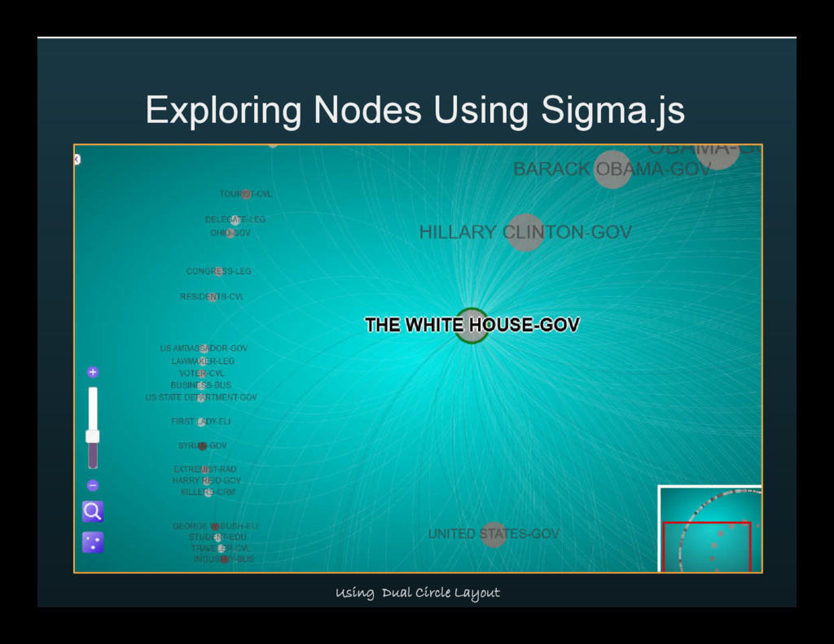834x644 pixels.
Task: Click the minimap overview in corner
Action: pyautogui.click(x=710, y=529)
